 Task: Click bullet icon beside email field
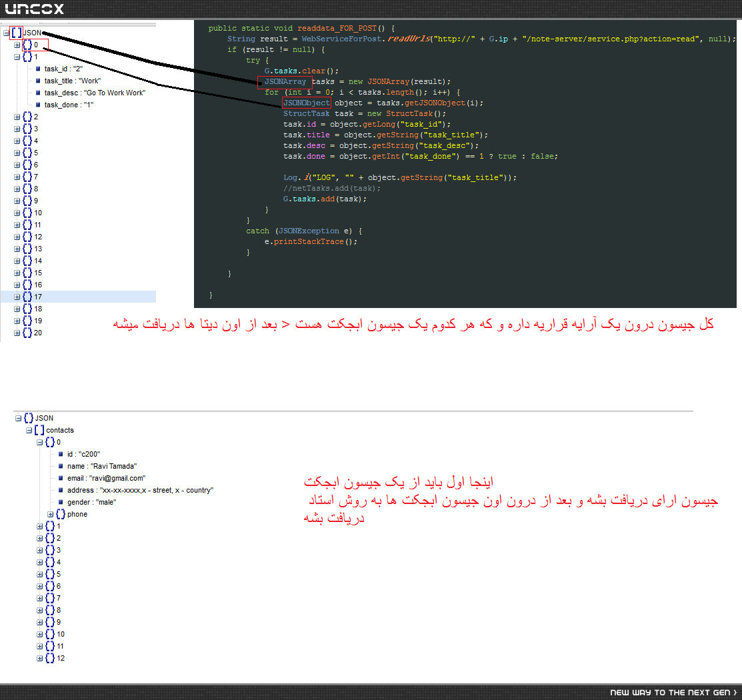coord(61,478)
